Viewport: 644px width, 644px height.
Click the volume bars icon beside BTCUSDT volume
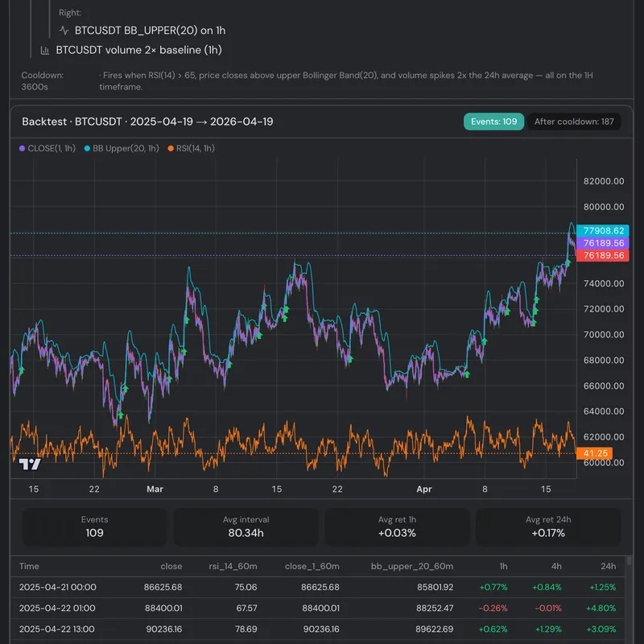click(45, 50)
